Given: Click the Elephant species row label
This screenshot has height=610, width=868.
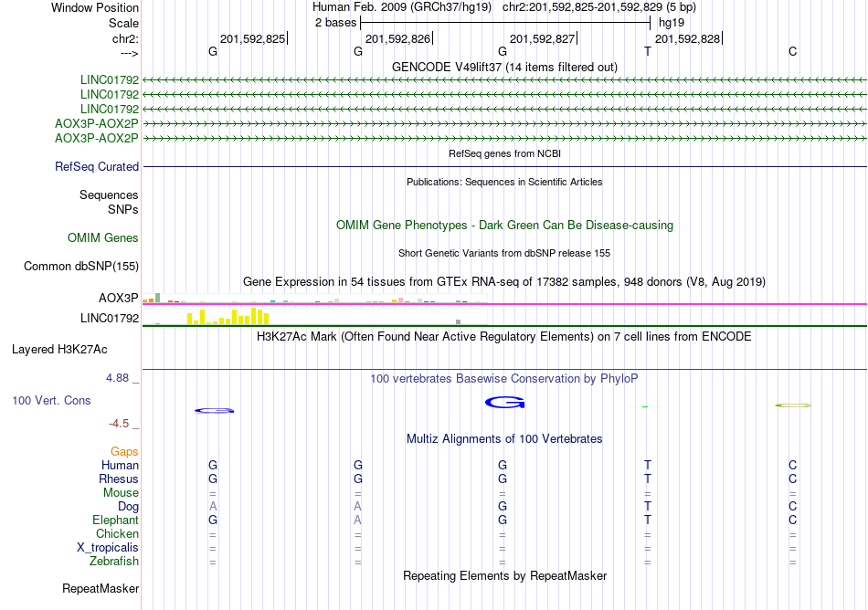Looking at the screenshot, I should pos(115,520).
